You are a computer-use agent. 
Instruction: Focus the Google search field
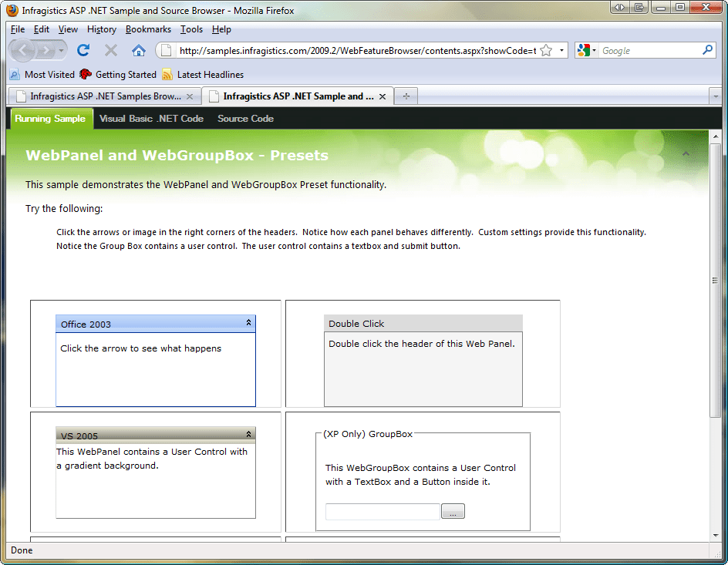click(650, 51)
